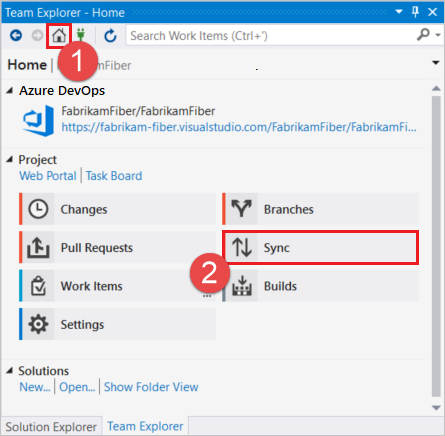This screenshot has width=445, height=436.
Task: Go back with the blue arrow icon
Action: point(16,35)
